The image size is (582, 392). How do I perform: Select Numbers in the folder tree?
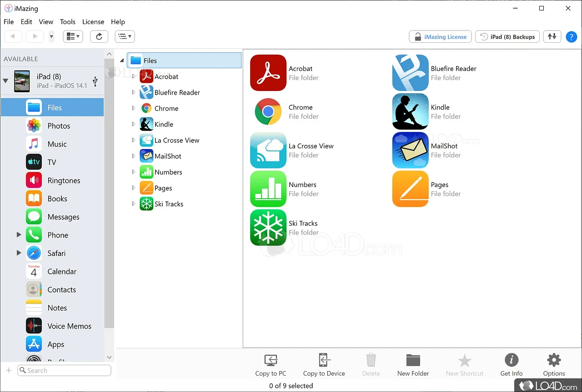pyautogui.click(x=161, y=172)
